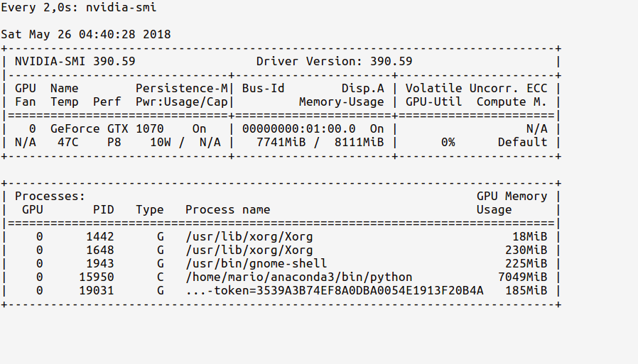Click the type 'C' of the python process
The width and height of the screenshot is (638, 364).
[x=161, y=277]
